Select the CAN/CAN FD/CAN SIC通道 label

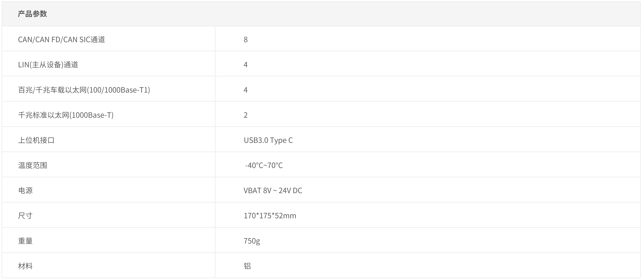(x=61, y=40)
